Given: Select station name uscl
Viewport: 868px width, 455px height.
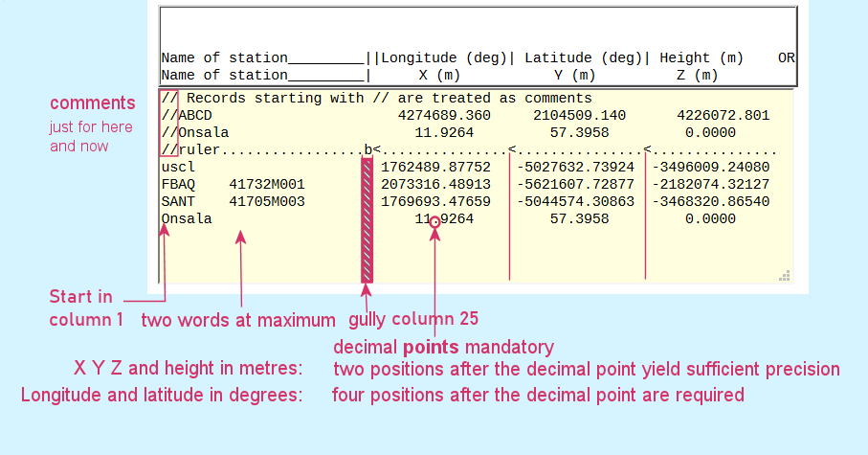Looking at the screenshot, I should coord(178,167).
